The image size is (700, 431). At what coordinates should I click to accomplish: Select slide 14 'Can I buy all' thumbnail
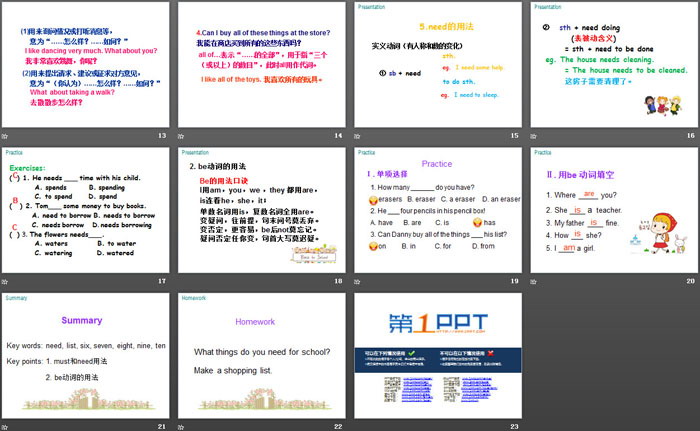point(262,63)
